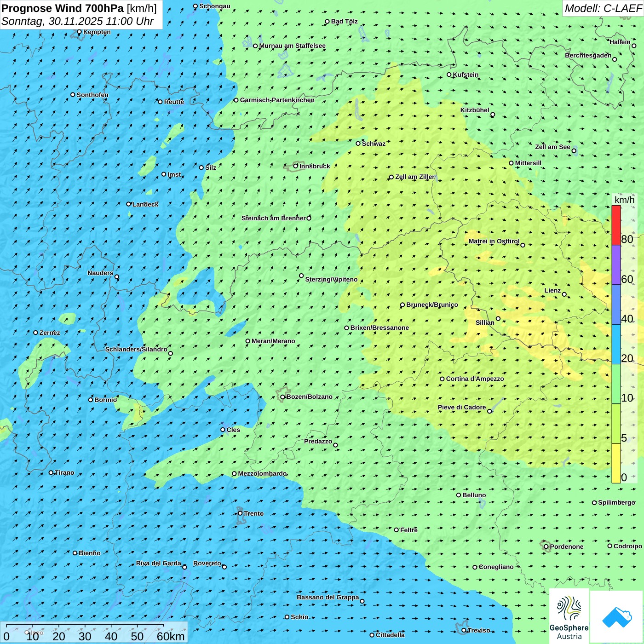644x644 pixels.
Task: Click the Bruneck/Brunico town label
Action: pyautogui.click(x=432, y=305)
